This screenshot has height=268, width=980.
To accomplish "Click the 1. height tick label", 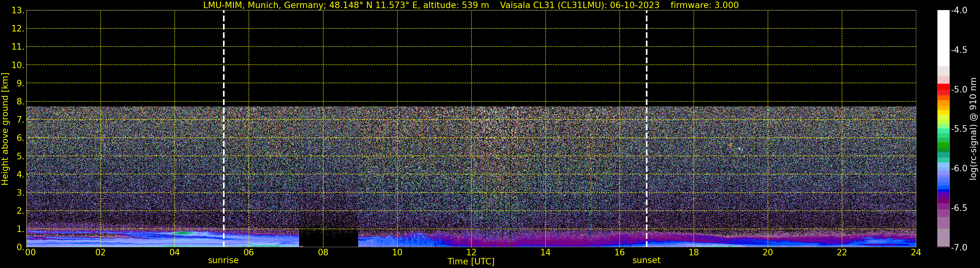I will 20,229.
